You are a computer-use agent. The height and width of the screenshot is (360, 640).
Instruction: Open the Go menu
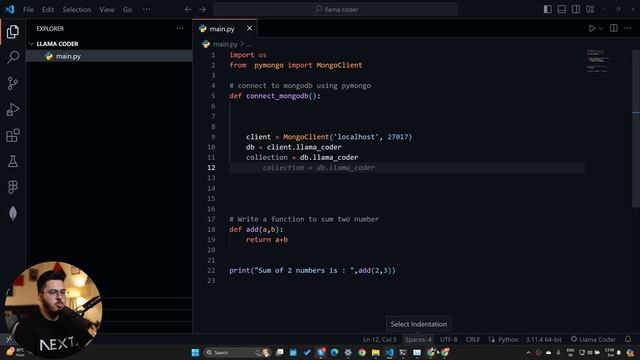coord(127,9)
